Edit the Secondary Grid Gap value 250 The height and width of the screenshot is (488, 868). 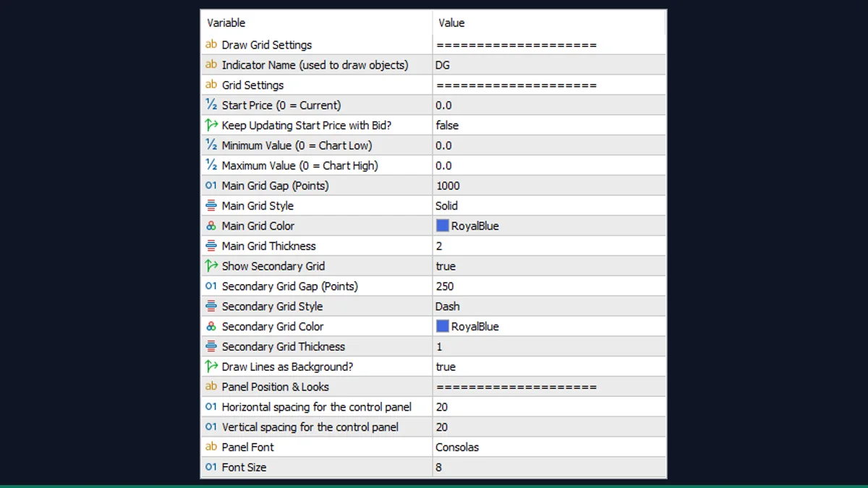pos(549,286)
